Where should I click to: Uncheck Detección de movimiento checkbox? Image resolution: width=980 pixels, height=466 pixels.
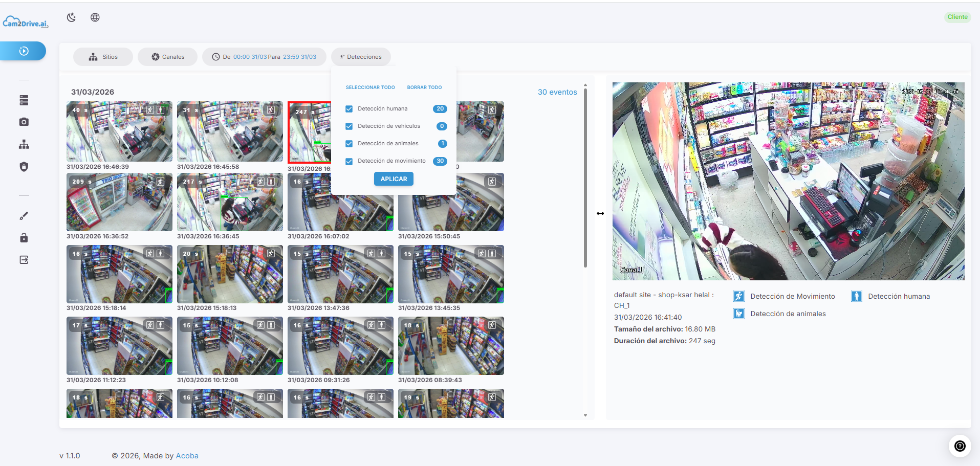pos(349,161)
